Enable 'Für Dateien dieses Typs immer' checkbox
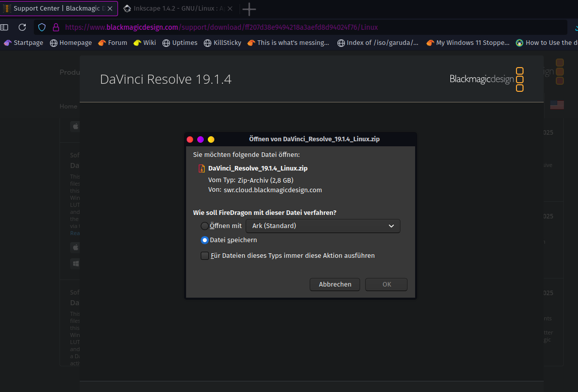 coord(205,256)
